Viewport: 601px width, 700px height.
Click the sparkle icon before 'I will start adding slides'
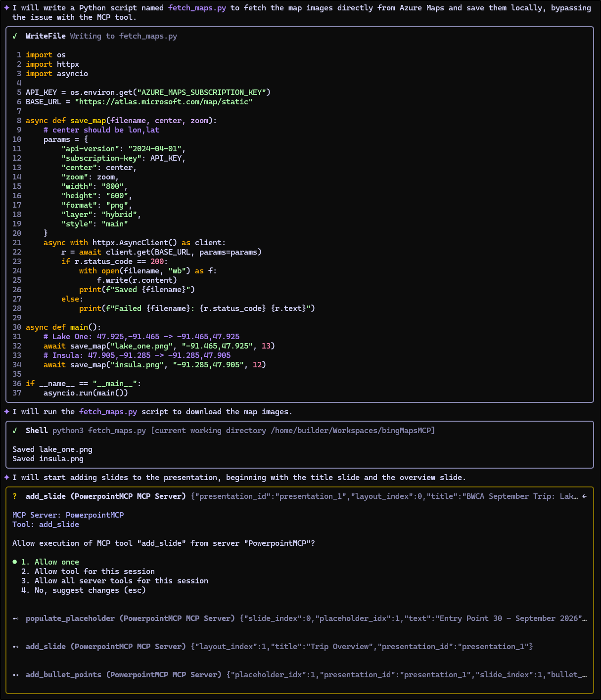7,478
